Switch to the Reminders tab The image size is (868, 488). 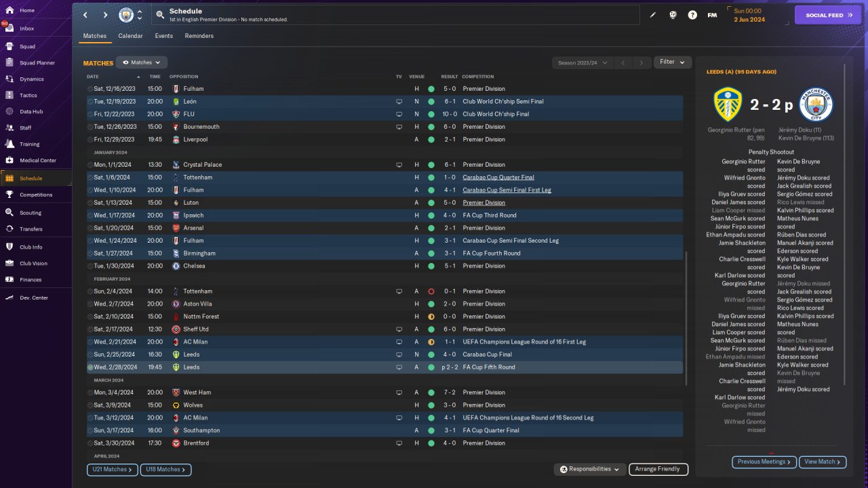coord(199,36)
